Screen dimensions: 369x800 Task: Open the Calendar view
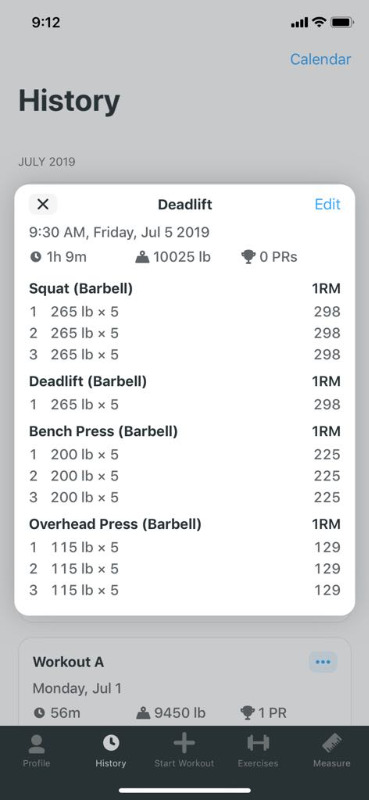[x=321, y=59]
